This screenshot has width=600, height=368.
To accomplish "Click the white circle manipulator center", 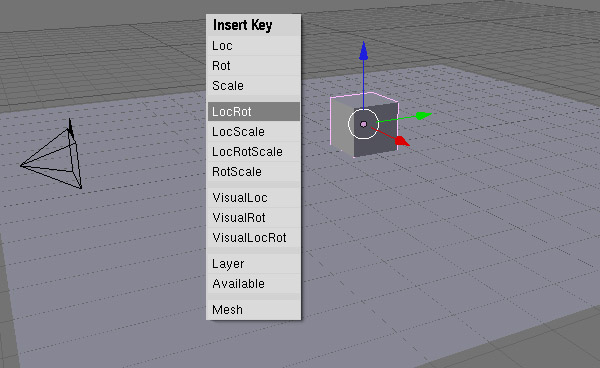I will [x=363, y=124].
